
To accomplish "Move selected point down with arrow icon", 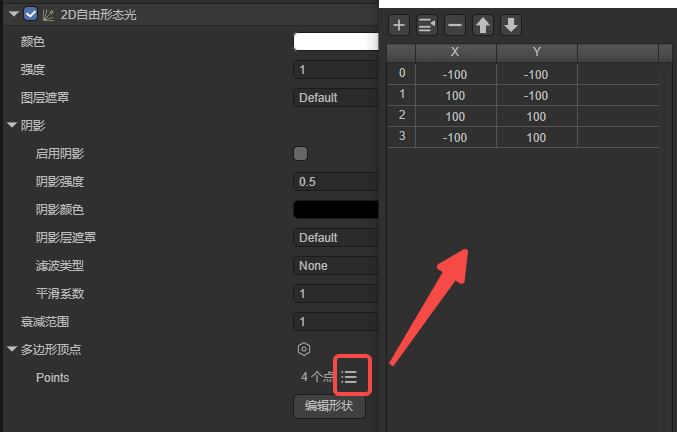I will [x=509, y=25].
